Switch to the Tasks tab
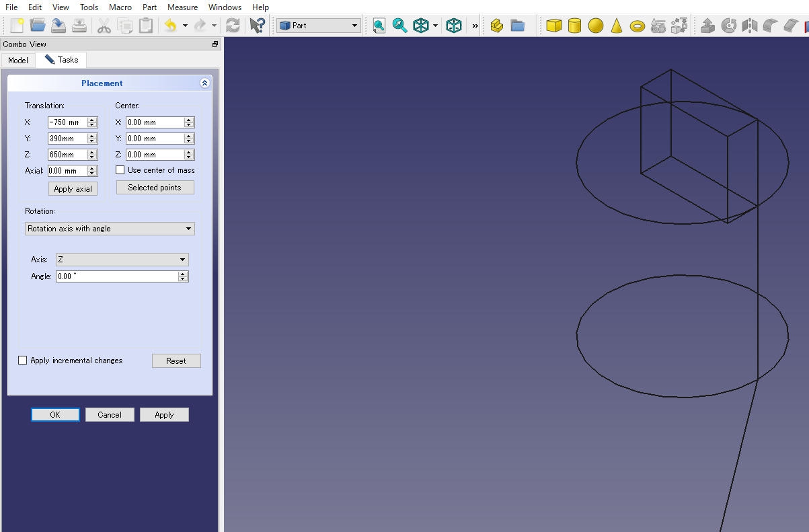809x532 pixels. click(x=61, y=60)
